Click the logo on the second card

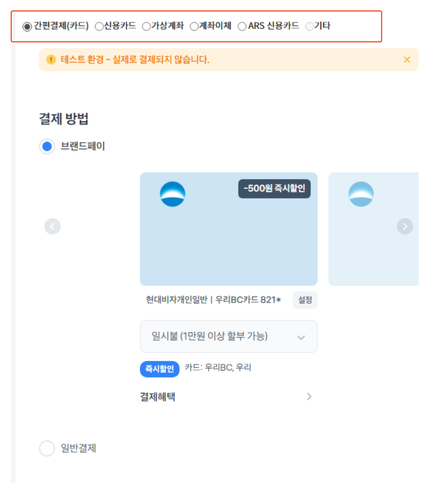(x=361, y=194)
